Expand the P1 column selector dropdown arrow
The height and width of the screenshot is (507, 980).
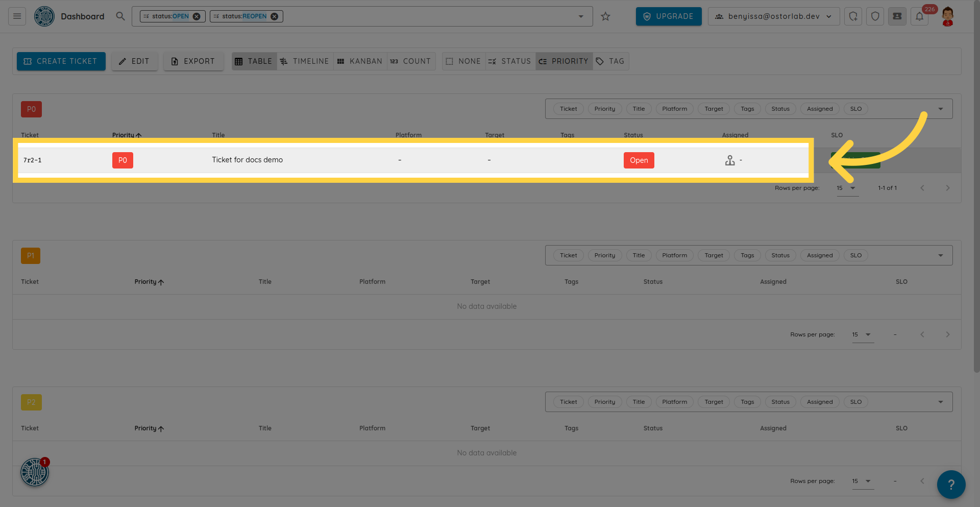pos(940,255)
